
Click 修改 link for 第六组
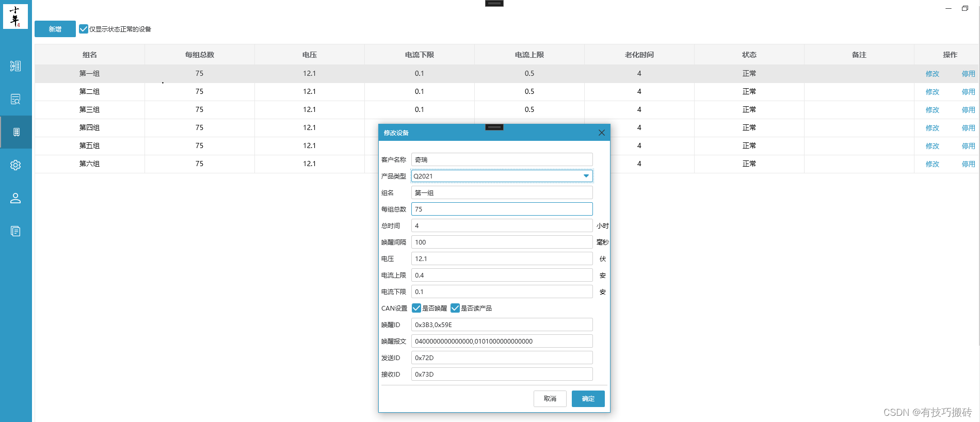tap(933, 164)
